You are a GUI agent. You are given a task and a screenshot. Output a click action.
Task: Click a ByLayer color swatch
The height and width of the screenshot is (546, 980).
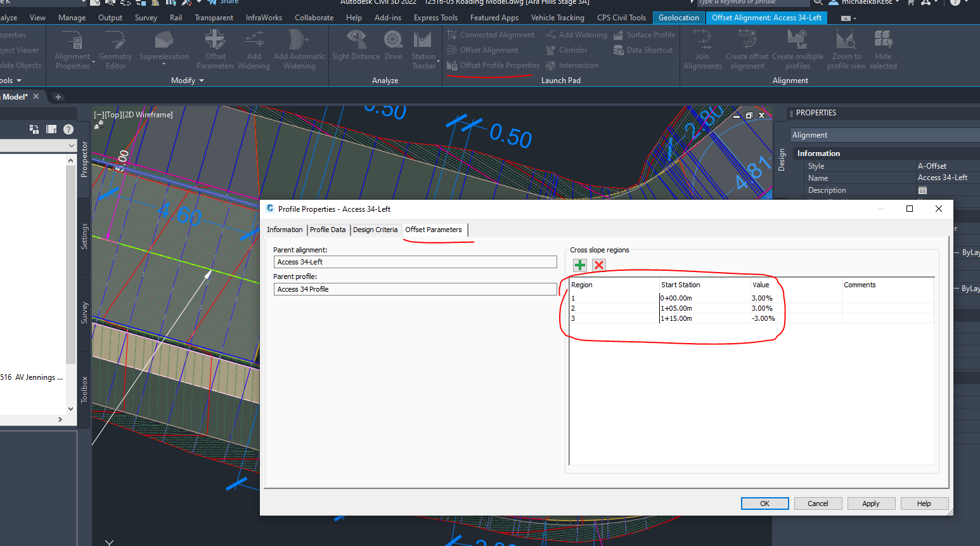coord(969,252)
